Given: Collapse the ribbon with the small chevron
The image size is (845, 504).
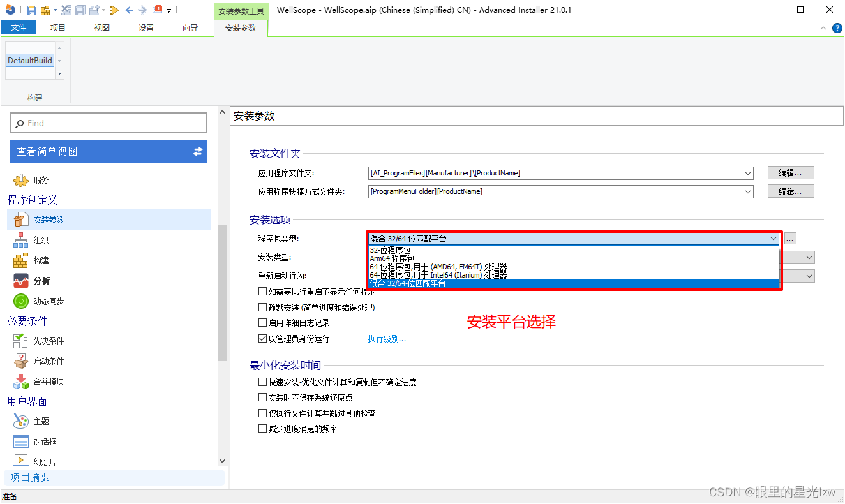Looking at the screenshot, I should point(823,28).
